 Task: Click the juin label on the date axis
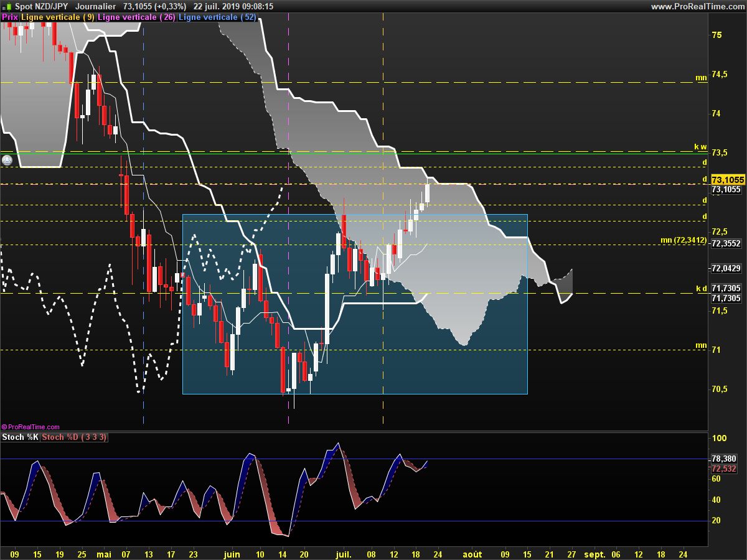point(232,553)
